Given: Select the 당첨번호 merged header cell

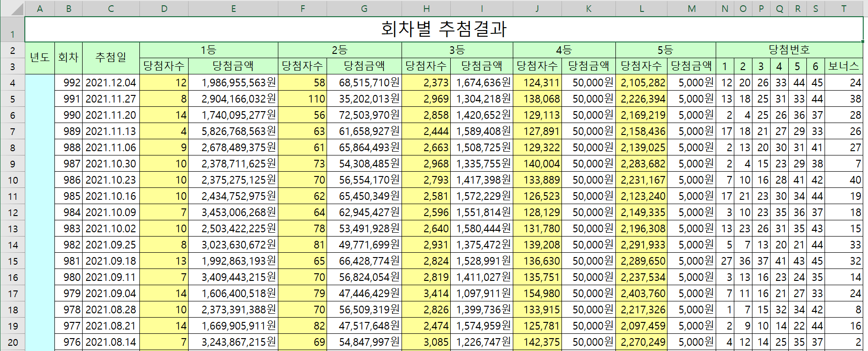Looking at the screenshot, I should 789,50.
